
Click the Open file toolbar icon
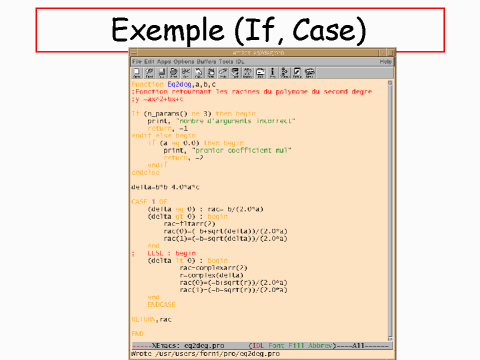point(137,73)
